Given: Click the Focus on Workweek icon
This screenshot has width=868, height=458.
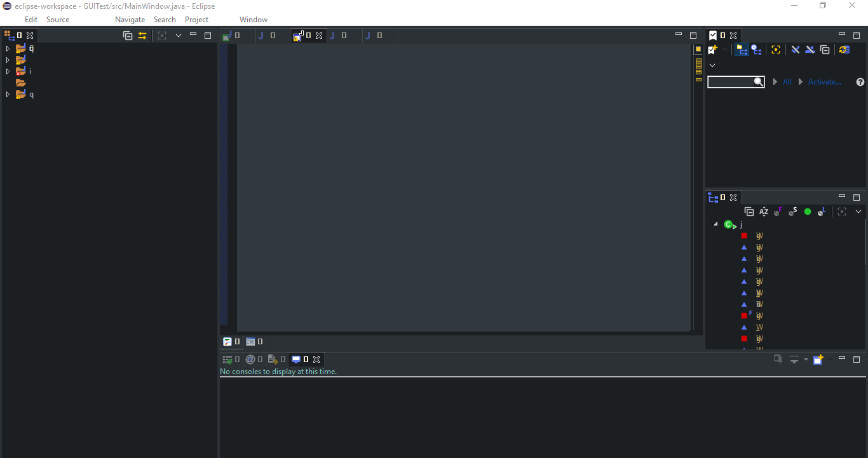Looking at the screenshot, I should 776,50.
